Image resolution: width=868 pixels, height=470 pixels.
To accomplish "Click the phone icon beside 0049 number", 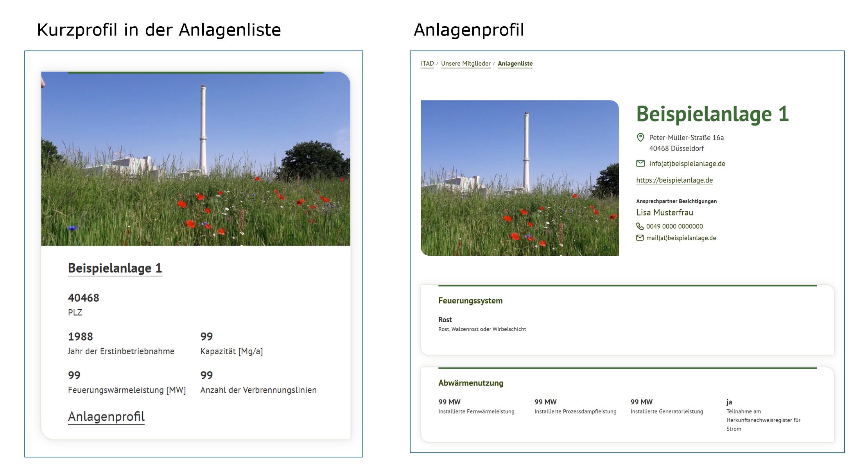I will [x=640, y=226].
